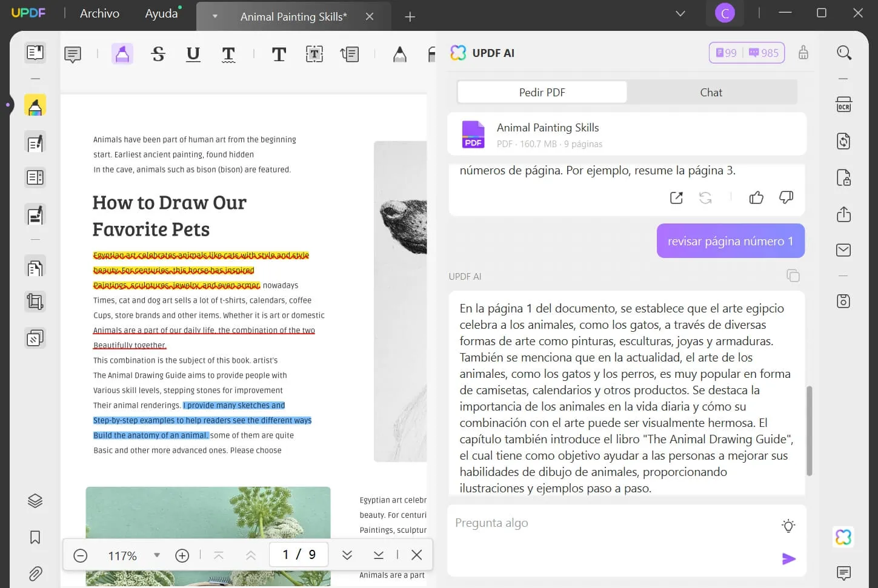Open the Archivo menu
Screen dimensions: 878x588
(99, 13)
